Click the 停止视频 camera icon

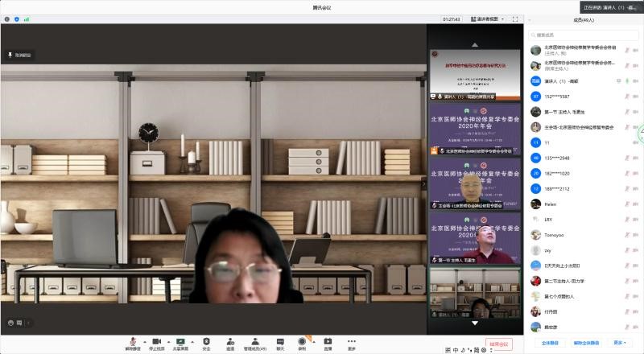coord(157,341)
